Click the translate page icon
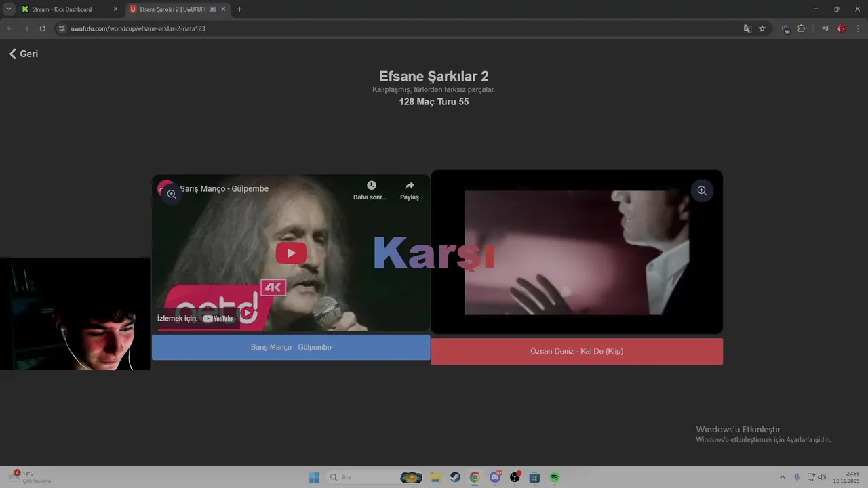Viewport: 868px width, 488px height. [747, 28]
